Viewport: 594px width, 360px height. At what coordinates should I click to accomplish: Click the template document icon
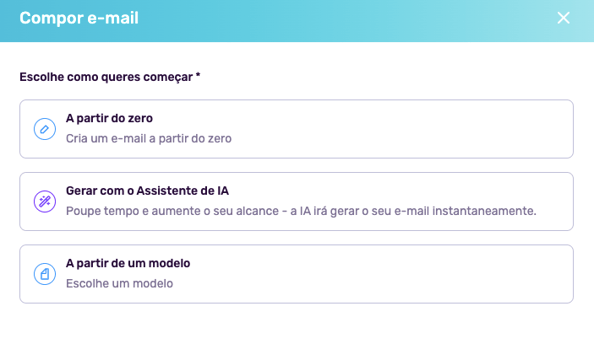pos(45,274)
